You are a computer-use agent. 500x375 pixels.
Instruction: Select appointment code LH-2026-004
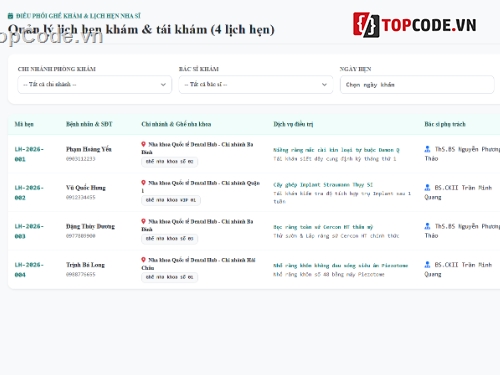(29, 270)
